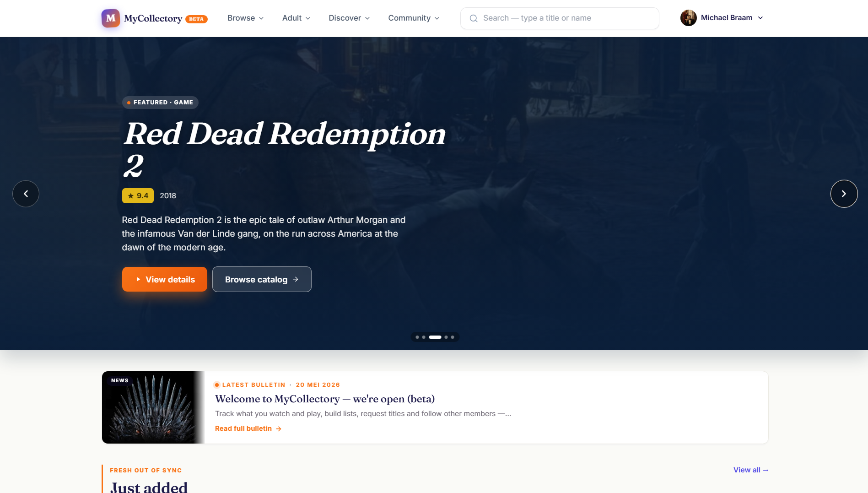Open the Welcome to MyCollectory bulletin headline

pos(325,399)
